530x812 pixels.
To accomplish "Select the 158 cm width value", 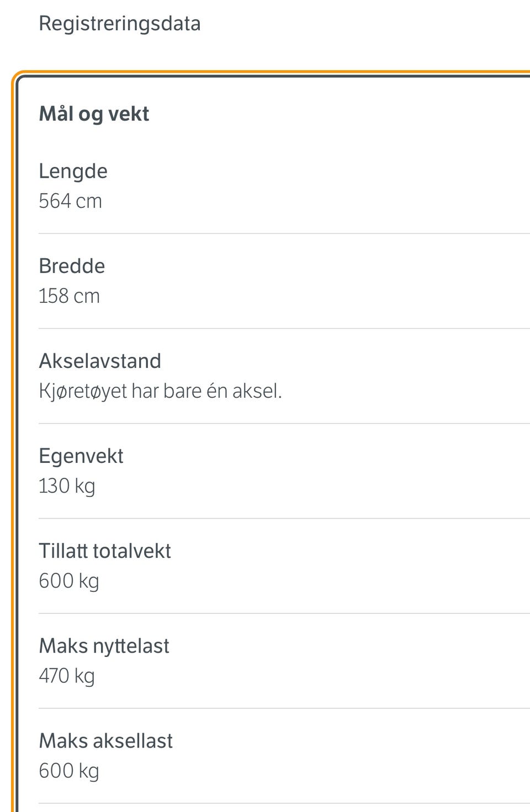I will [70, 296].
